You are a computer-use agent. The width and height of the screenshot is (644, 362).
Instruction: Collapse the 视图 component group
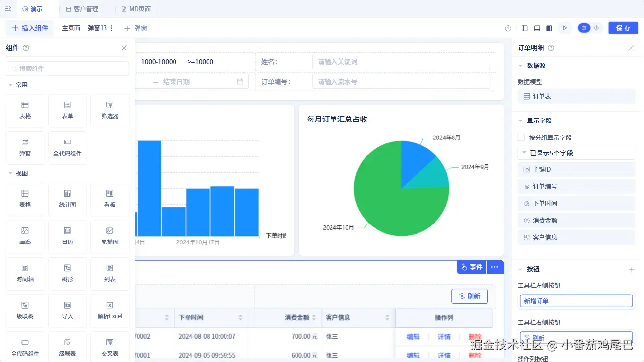click(10, 173)
